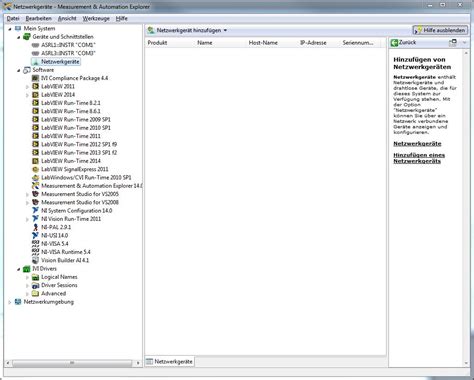Sort by the Produkt column header
Viewport: 474px width, 380px height.
pyautogui.click(x=170, y=43)
